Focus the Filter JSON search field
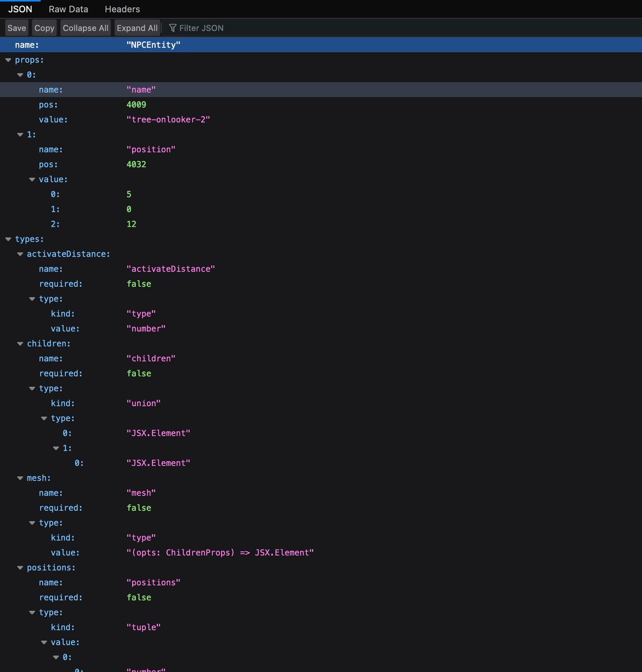This screenshot has height=672, width=642. point(403,28)
